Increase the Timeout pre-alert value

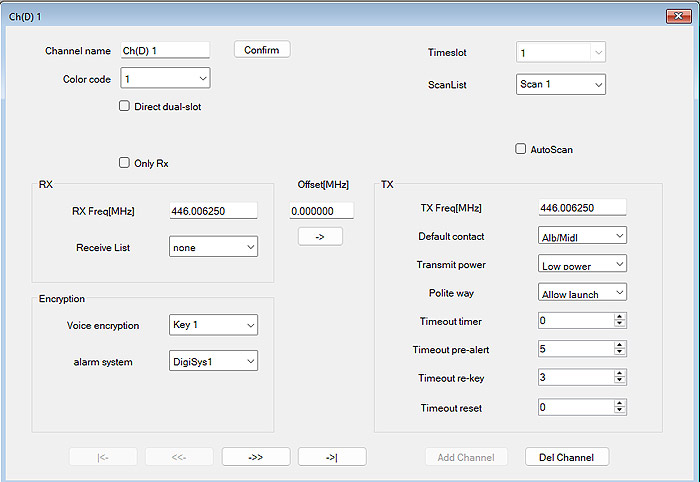pyautogui.click(x=620, y=346)
